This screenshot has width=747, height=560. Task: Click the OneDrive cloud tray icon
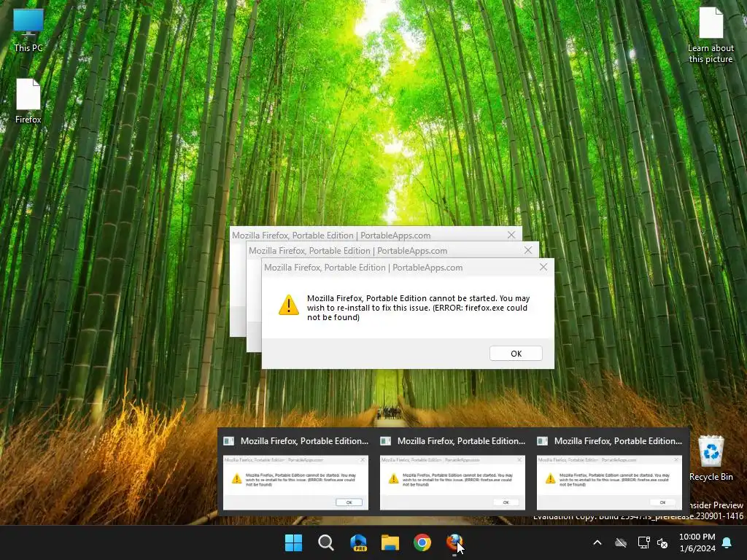[x=620, y=542]
